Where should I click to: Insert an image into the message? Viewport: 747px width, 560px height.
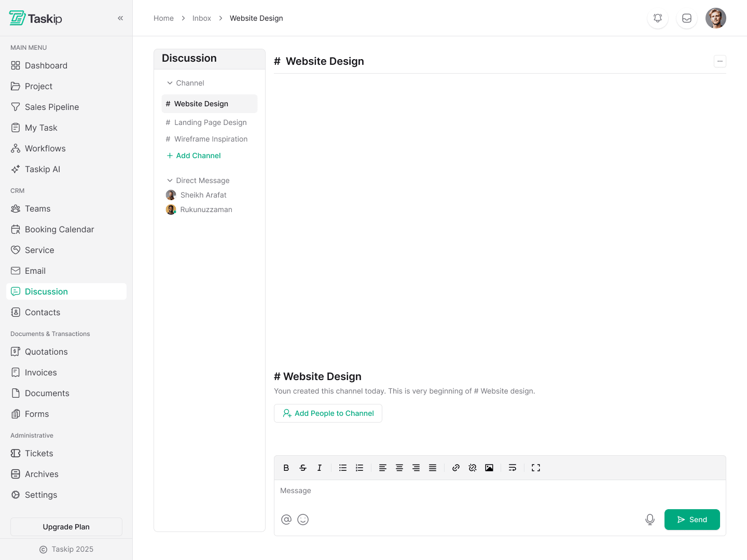(489, 468)
